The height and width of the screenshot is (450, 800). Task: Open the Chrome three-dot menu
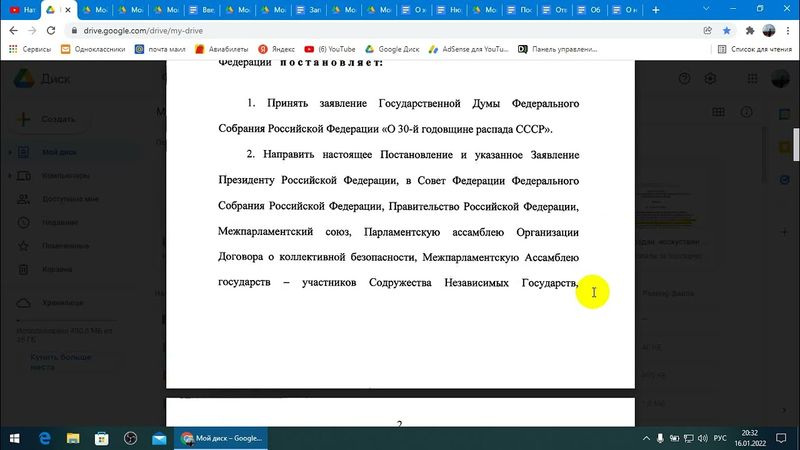tap(788, 31)
